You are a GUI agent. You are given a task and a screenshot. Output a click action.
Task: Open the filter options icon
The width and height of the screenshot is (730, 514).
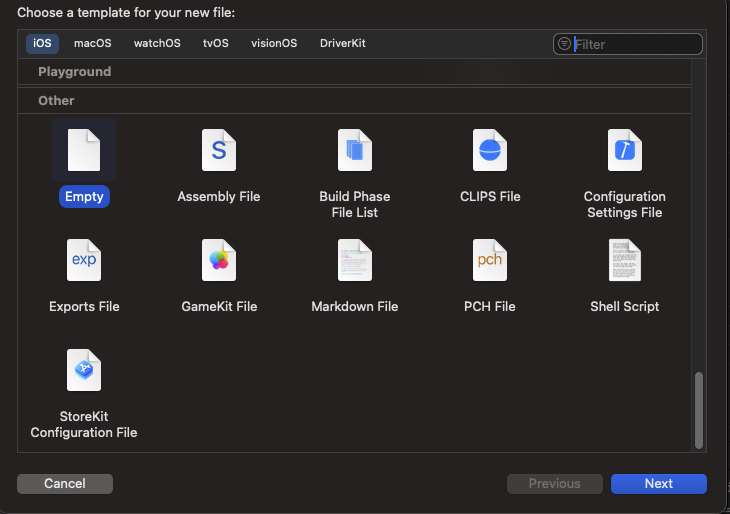[564, 44]
